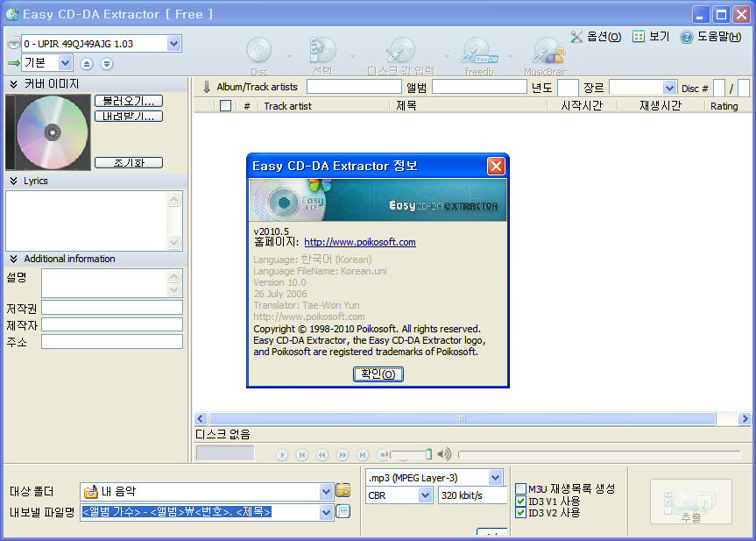Enable M3U 재생목록 생성 checkbox
The width and height of the screenshot is (756, 541).
520,489
